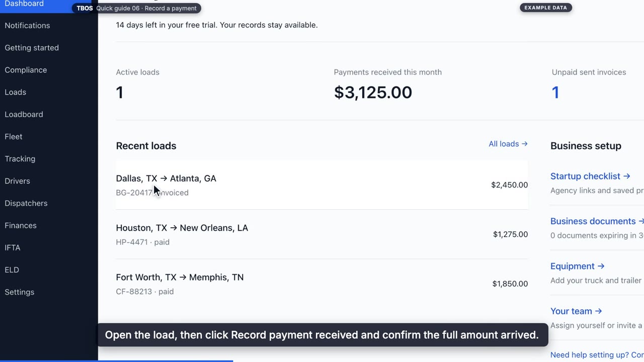Navigate to Tracking
Screen dimensions: 644x362
pyautogui.click(x=20, y=159)
